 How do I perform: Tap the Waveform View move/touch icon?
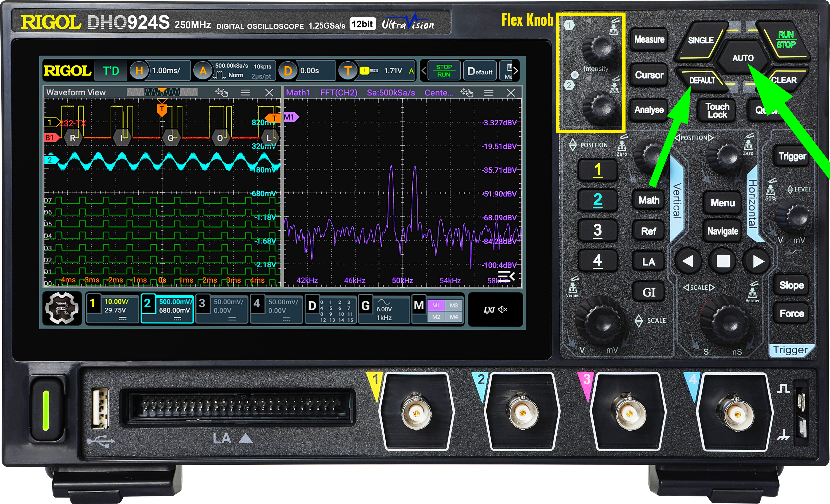222,92
